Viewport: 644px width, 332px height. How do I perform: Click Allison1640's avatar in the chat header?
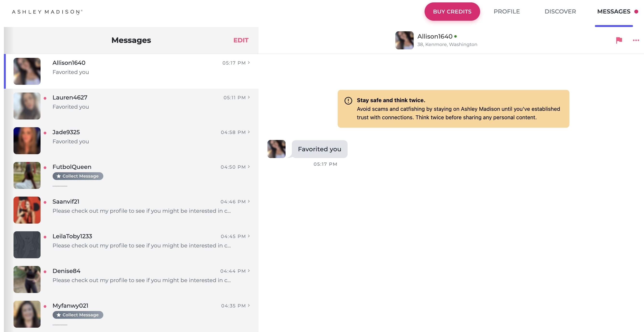click(404, 40)
